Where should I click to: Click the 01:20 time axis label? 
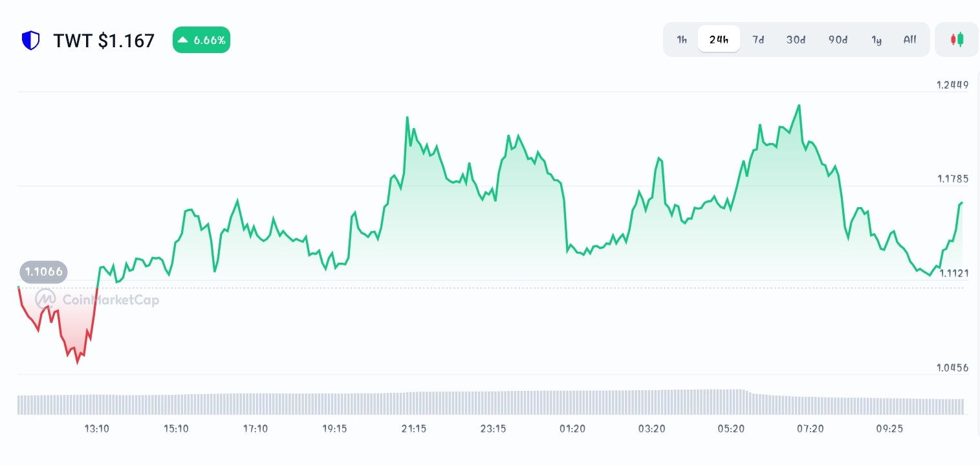[572, 428]
